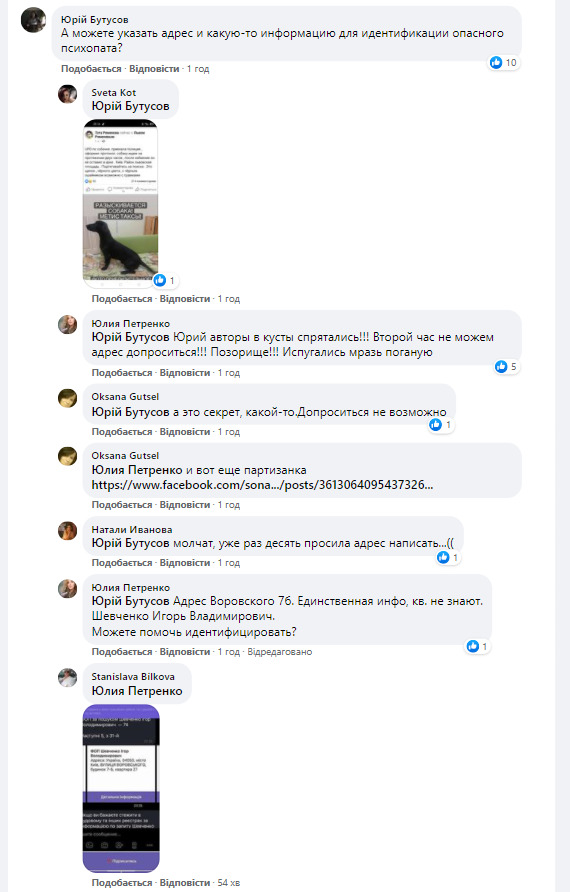Open Oksana Gutsel's name on секрет comment
The image size is (570, 892).
coord(125,397)
